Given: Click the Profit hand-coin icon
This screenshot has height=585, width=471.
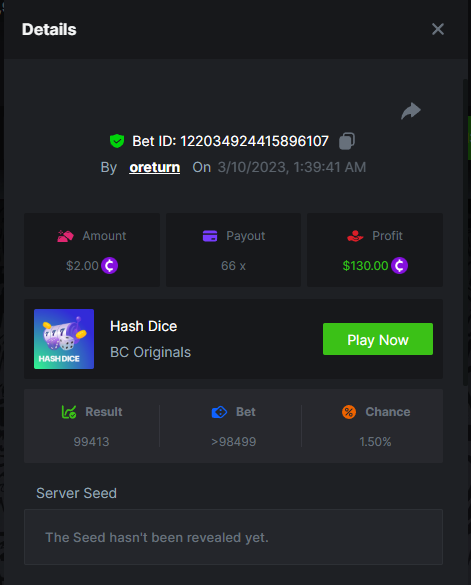Looking at the screenshot, I should tap(355, 236).
